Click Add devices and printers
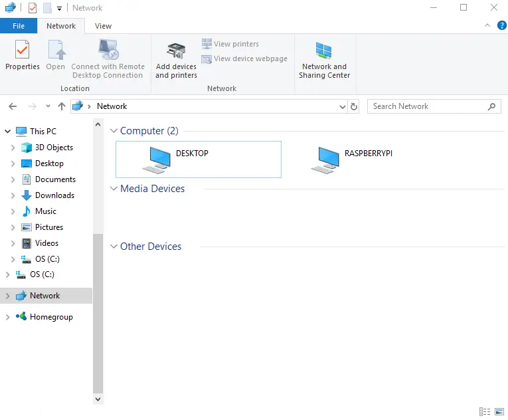 (176, 60)
